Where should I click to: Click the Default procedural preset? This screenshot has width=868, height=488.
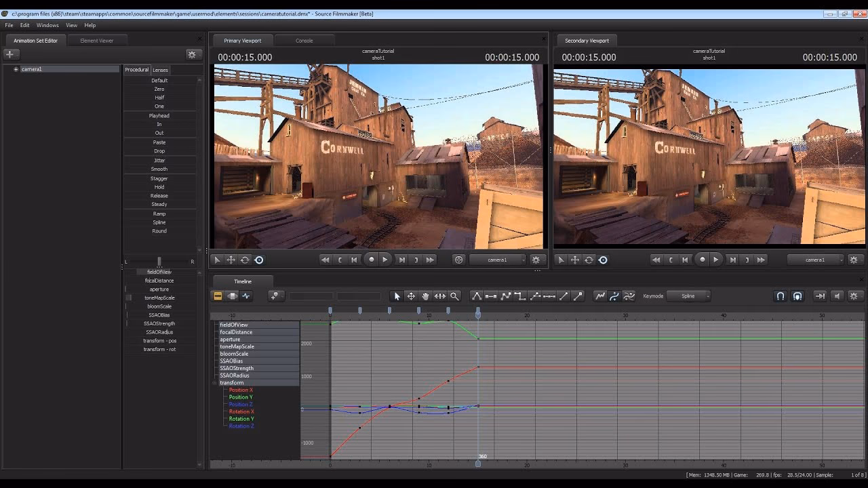pos(159,81)
